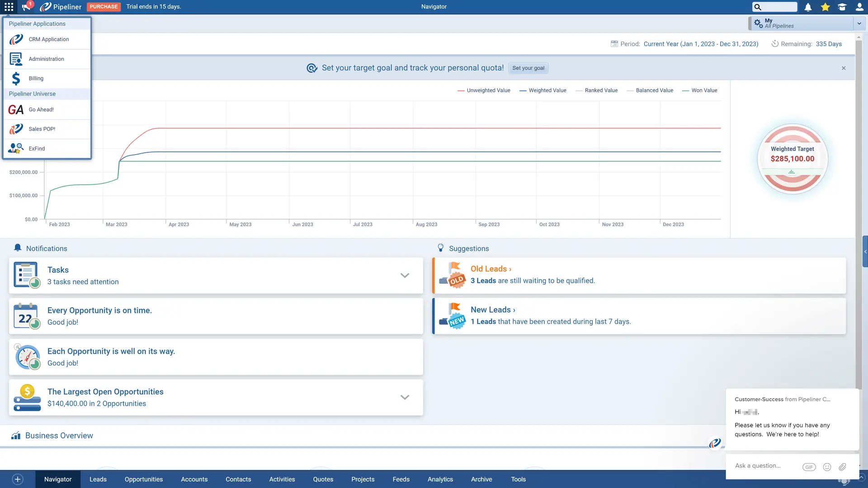The height and width of the screenshot is (488, 868).
Task: Toggle Won Value legend series
Action: tap(700, 90)
